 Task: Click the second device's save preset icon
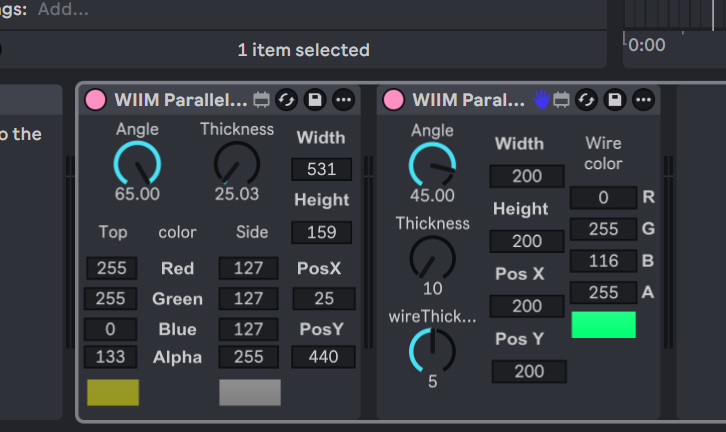(x=615, y=100)
